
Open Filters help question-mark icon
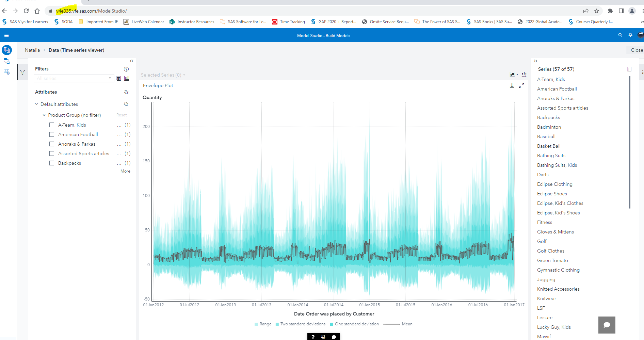tap(126, 69)
